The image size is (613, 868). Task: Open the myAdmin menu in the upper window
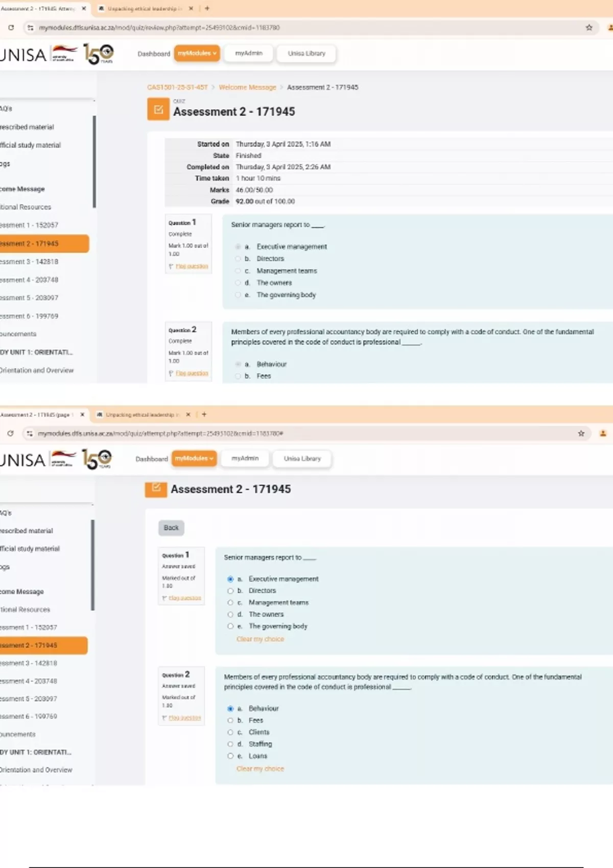click(x=249, y=53)
